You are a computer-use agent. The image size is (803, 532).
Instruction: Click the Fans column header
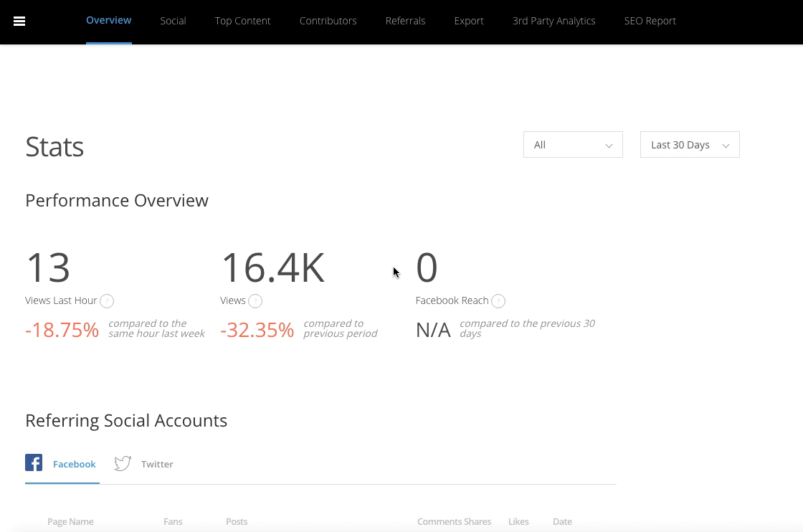click(173, 521)
